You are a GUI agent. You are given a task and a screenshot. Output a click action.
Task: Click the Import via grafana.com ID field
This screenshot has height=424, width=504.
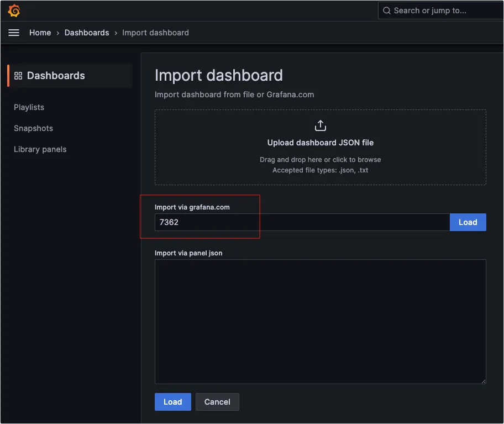tap(302, 222)
